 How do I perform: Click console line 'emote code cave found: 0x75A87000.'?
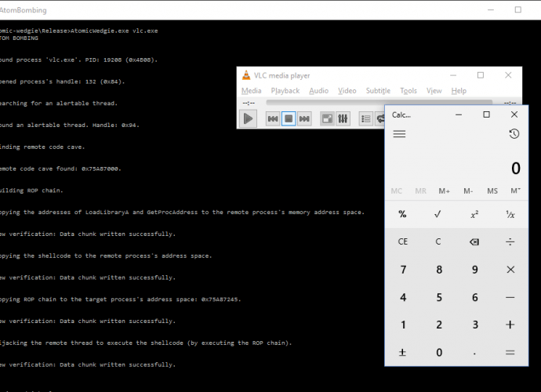click(60, 169)
